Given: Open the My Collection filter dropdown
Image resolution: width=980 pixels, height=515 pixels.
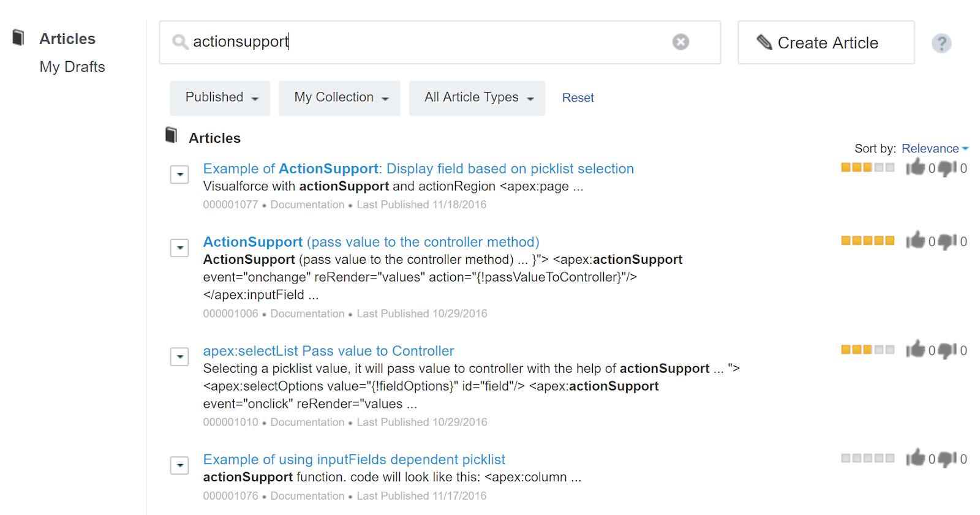Looking at the screenshot, I should pos(339,98).
